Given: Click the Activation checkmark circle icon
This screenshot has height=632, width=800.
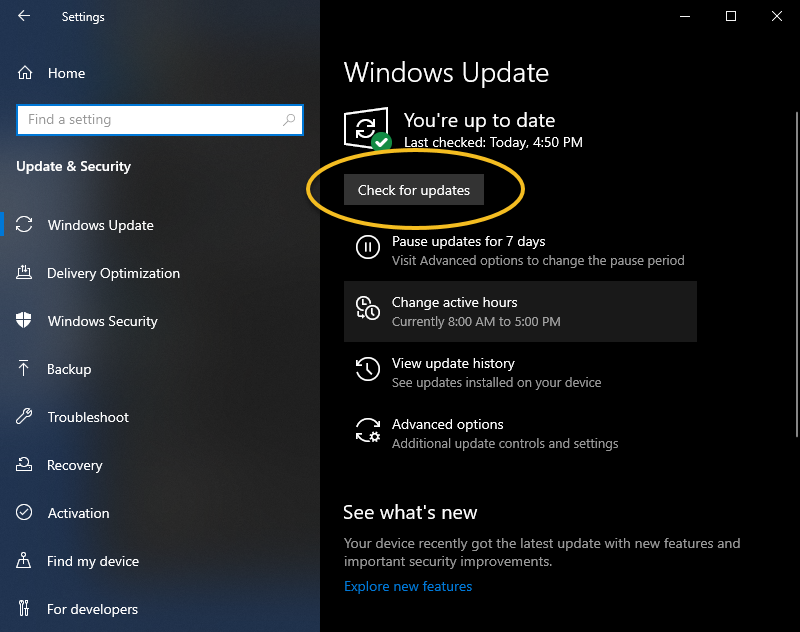Looking at the screenshot, I should tap(24, 512).
